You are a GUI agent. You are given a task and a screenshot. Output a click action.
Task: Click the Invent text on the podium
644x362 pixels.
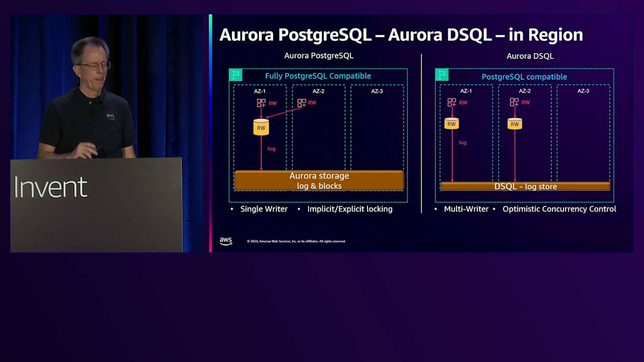point(51,188)
